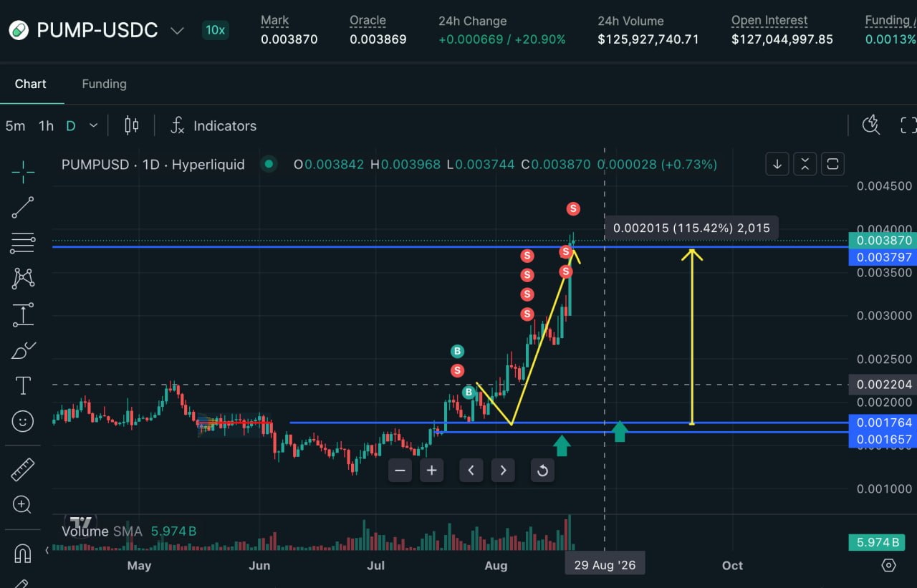Click the PUMP token pill icon
Image resolution: width=917 pixels, height=588 pixels.
pos(19,30)
